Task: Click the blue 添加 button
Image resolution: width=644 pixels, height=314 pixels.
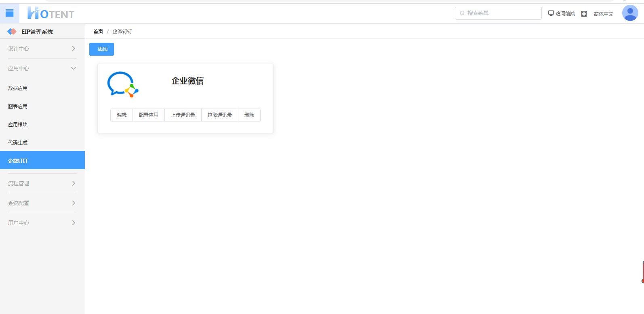Action: click(101, 49)
